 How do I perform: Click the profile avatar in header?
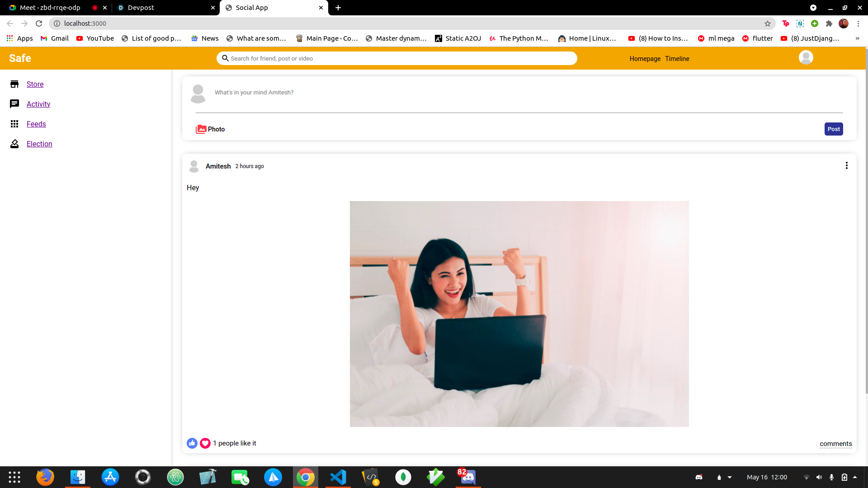coord(806,58)
